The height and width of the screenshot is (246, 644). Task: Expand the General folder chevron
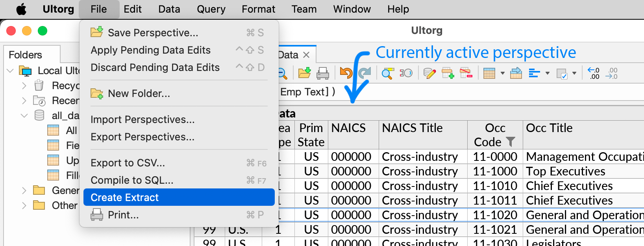point(24,190)
